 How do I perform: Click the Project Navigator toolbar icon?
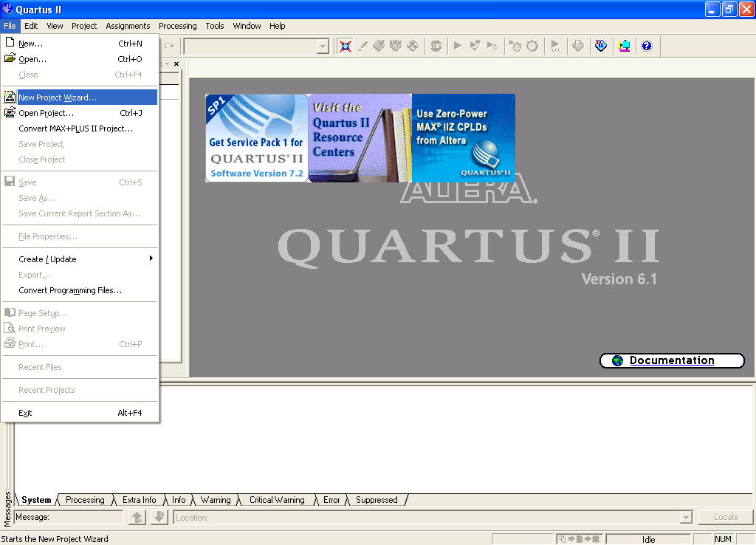tap(345, 46)
